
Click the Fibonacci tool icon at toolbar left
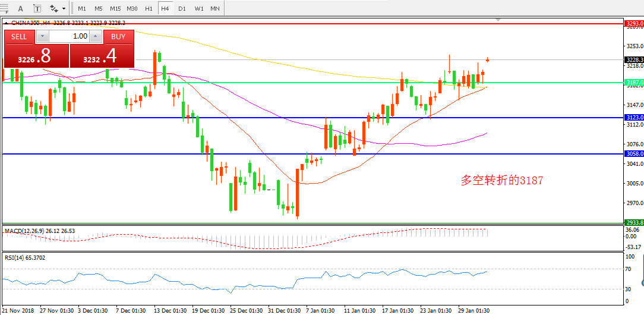5,8
